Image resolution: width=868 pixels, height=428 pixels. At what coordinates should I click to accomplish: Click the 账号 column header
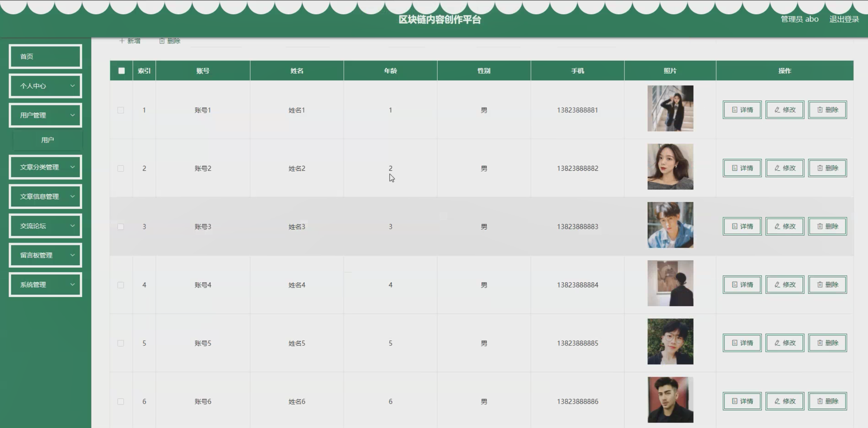(x=203, y=71)
